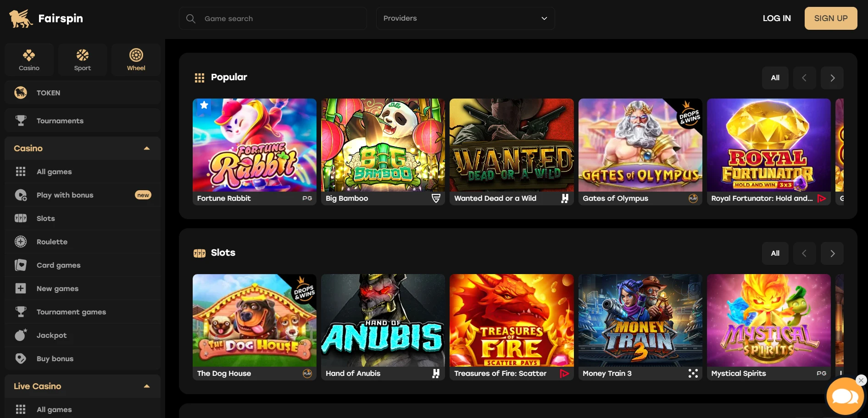Click the Jackpot bomb icon
This screenshot has width=868, height=418.
[21, 335]
